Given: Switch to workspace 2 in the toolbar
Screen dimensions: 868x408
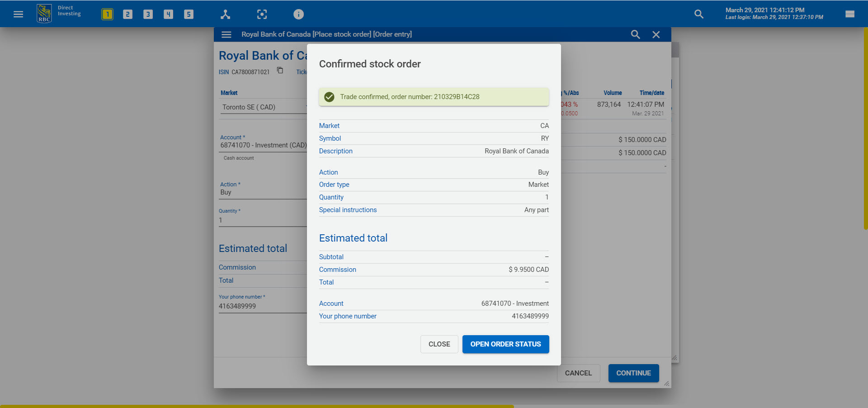Looking at the screenshot, I should click(127, 14).
